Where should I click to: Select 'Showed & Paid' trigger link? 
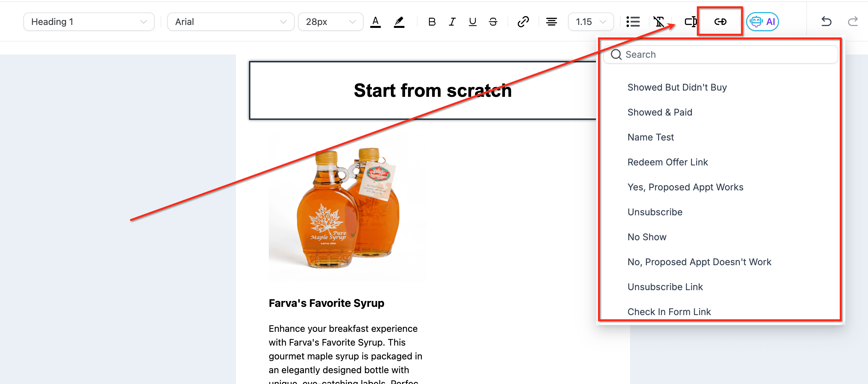tap(659, 112)
